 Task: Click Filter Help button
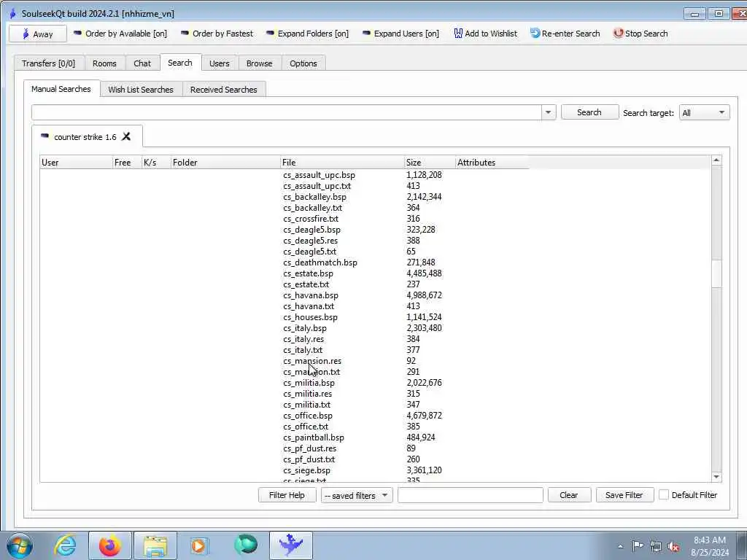pyautogui.click(x=287, y=495)
